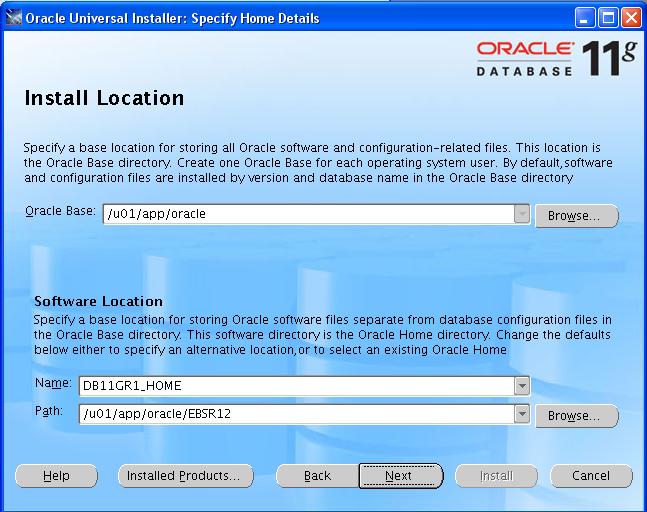The width and height of the screenshot is (647, 512).
Task: Close the Oracle Universal Installer window
Action: point(631,17)
